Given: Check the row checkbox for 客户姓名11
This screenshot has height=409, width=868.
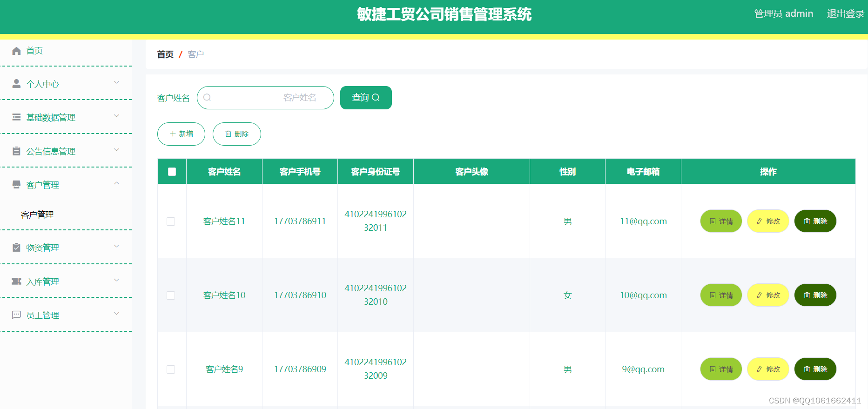Looking at the screenshot, I should tap(171, 221).
